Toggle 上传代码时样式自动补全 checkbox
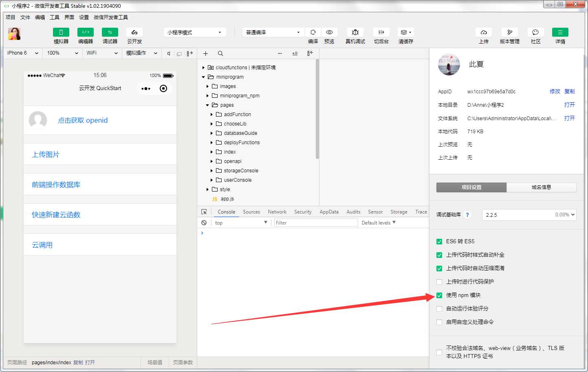Image resolution: width=588 pixels, height=372 pixels. pos(439,255)
